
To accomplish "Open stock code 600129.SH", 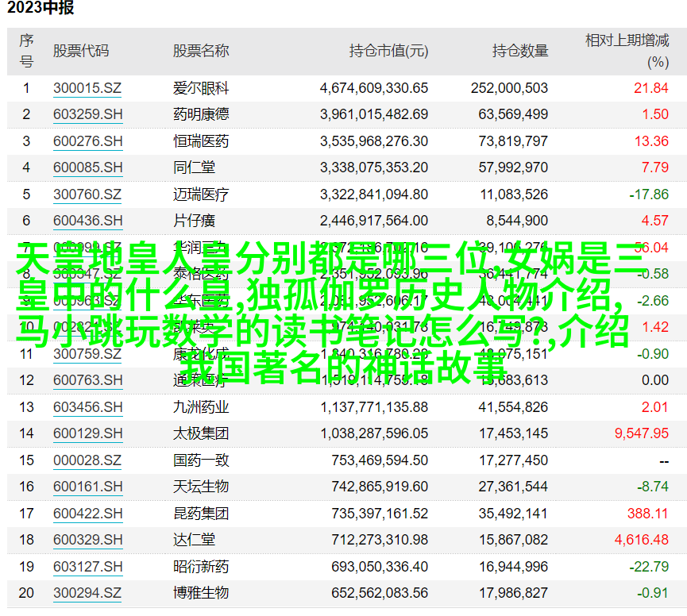I will (87, 433).
